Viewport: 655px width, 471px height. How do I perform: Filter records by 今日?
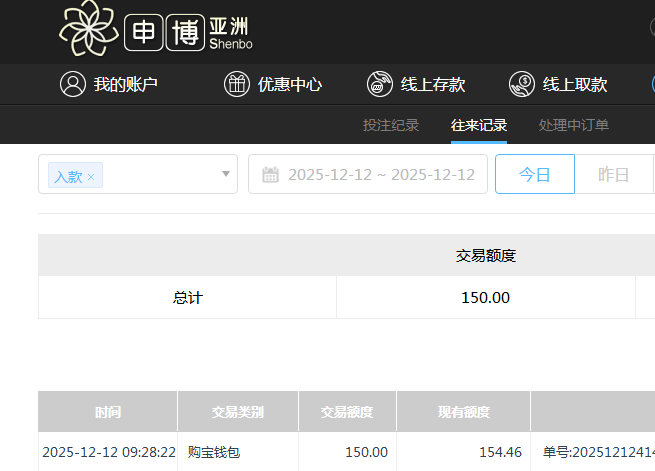coord(535,174)
